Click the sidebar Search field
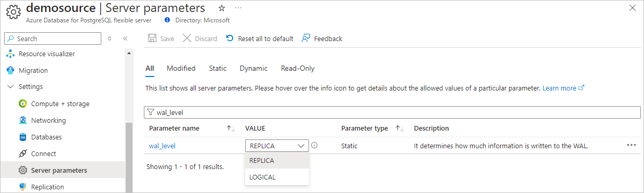The width and height of the screenshot is (644, 193). coord(52,38)
